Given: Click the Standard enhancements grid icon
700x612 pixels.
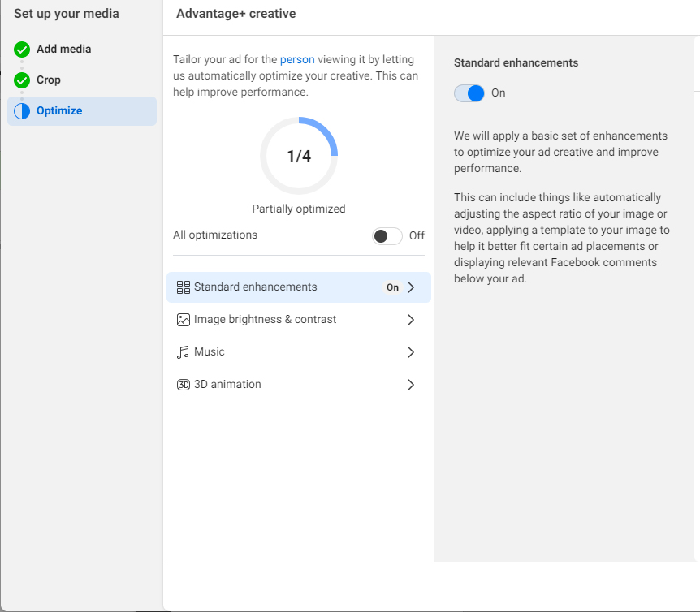Looking at the screenshot, I should (183, 287).
